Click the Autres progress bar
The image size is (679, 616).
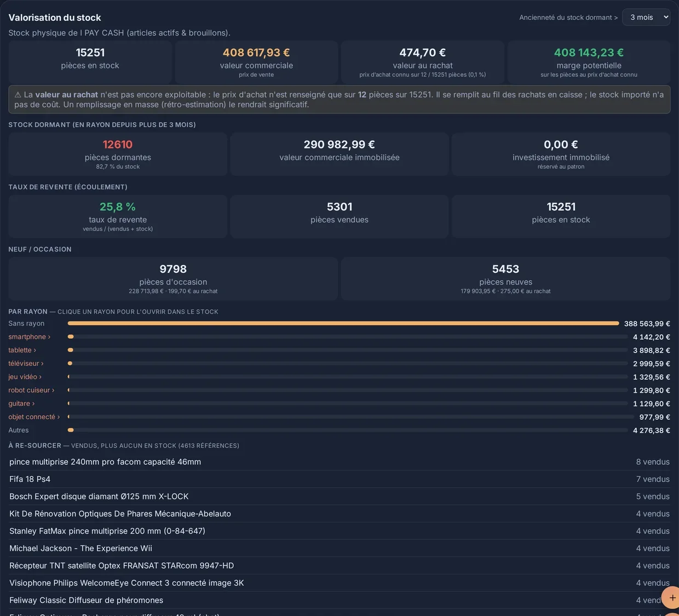point(348,430)
